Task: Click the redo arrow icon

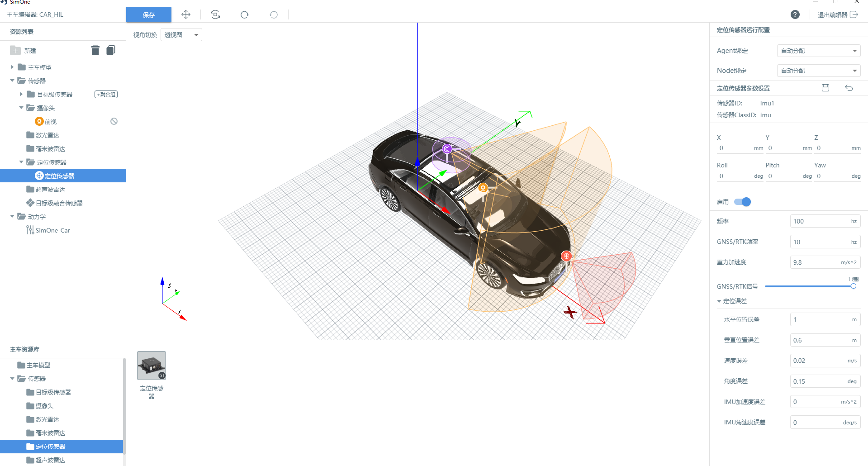Action: click(245, 14)
